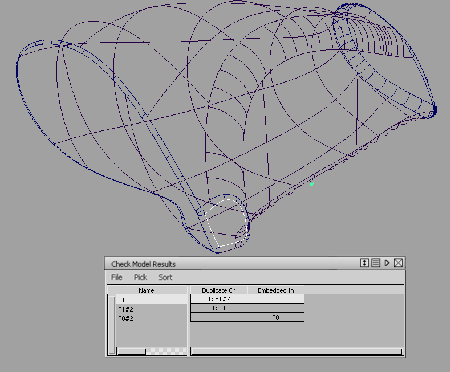450x372 pixels.
Task: Open the File menu
Action: [117, 277]
